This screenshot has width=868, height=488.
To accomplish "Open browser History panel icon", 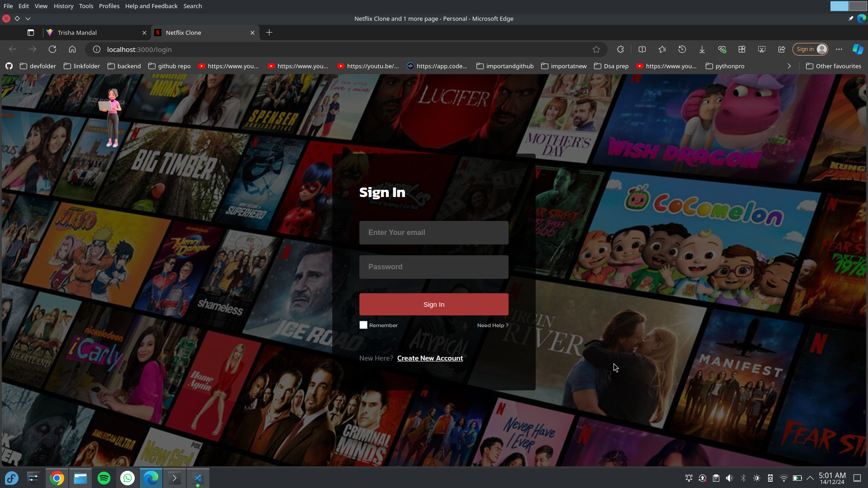I will pos(682,49).
